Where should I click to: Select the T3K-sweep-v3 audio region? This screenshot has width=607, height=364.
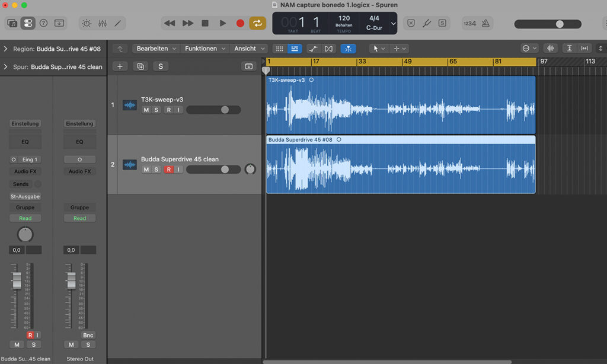coord(401,105)
